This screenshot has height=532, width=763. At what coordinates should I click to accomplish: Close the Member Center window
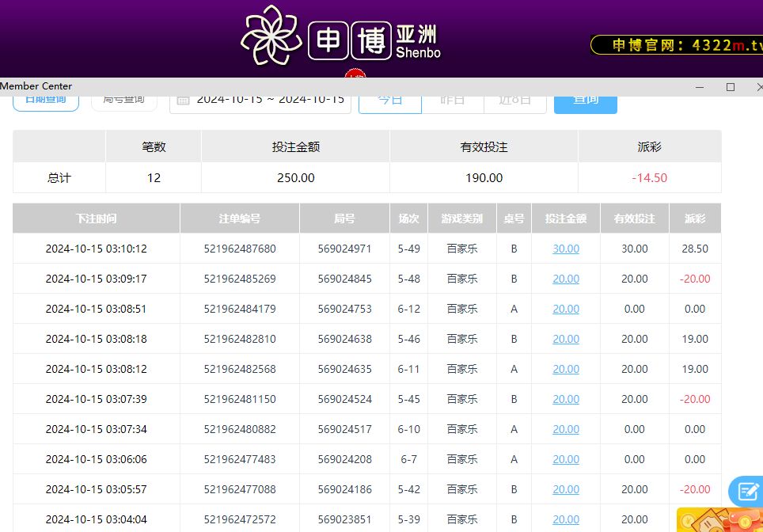[x=757, y=86]
